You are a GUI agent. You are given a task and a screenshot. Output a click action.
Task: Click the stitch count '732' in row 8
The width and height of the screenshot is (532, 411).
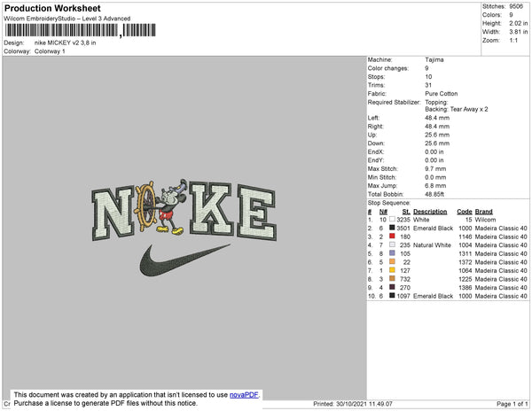click(x=405, y=279)
